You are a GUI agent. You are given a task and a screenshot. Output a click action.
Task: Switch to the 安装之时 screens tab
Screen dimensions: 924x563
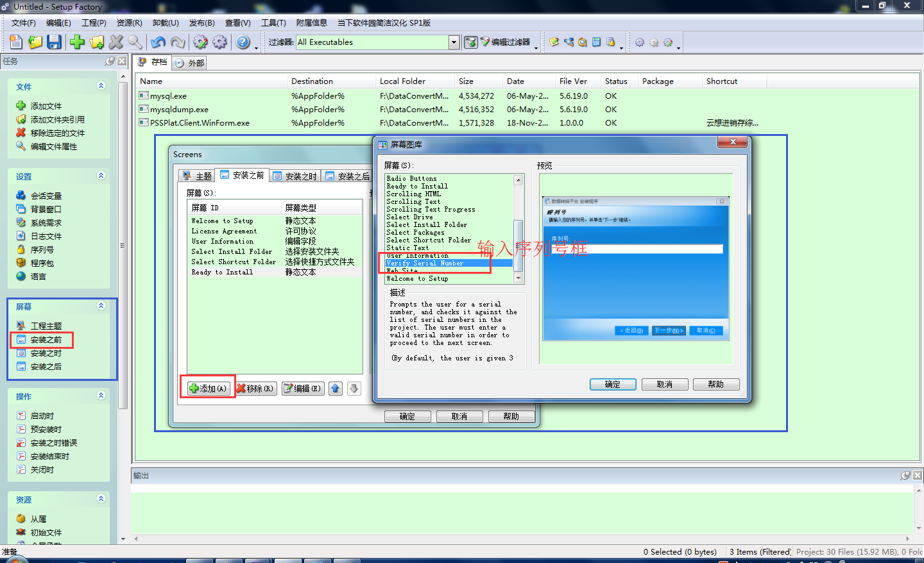(295, 176)
